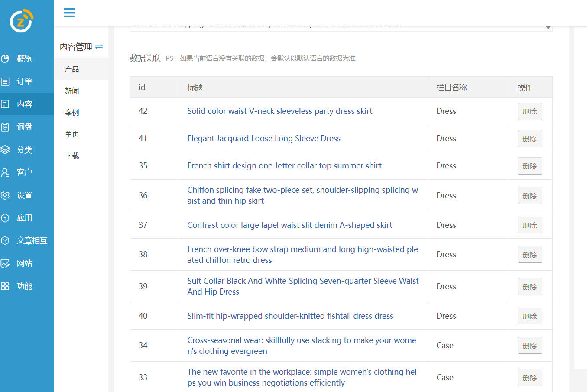Open Elegant Jacquard Loose Long Sleeve Dress
The height and width of the screenshot is (392, 587).
pos(264,138)
